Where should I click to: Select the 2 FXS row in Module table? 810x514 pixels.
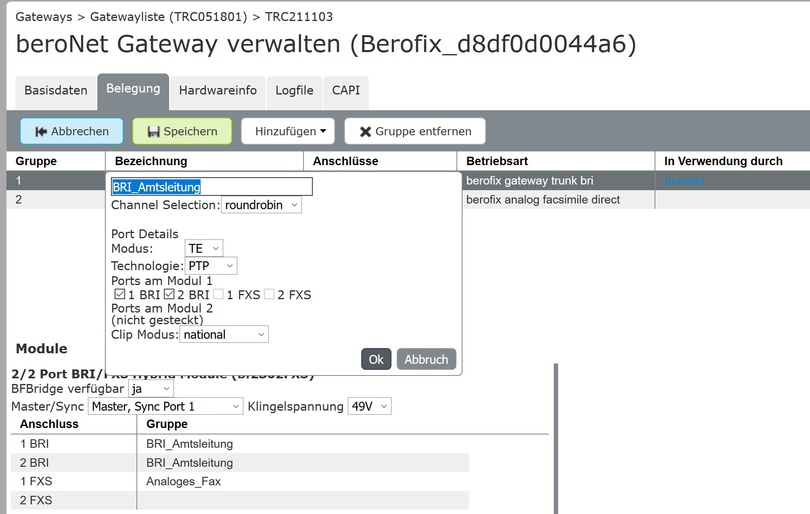(240, 500)
